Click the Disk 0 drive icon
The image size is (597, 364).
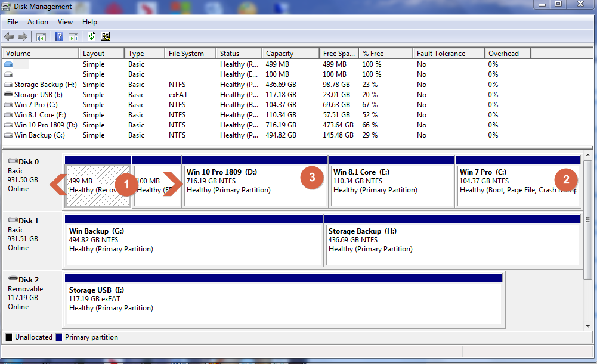coord(13,161)
